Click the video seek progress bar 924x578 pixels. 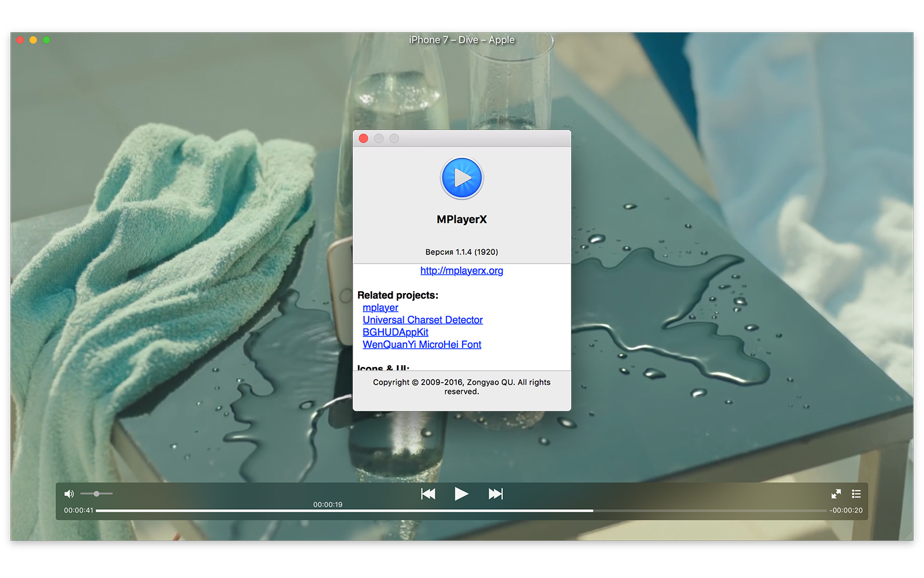tap(461, 511)
